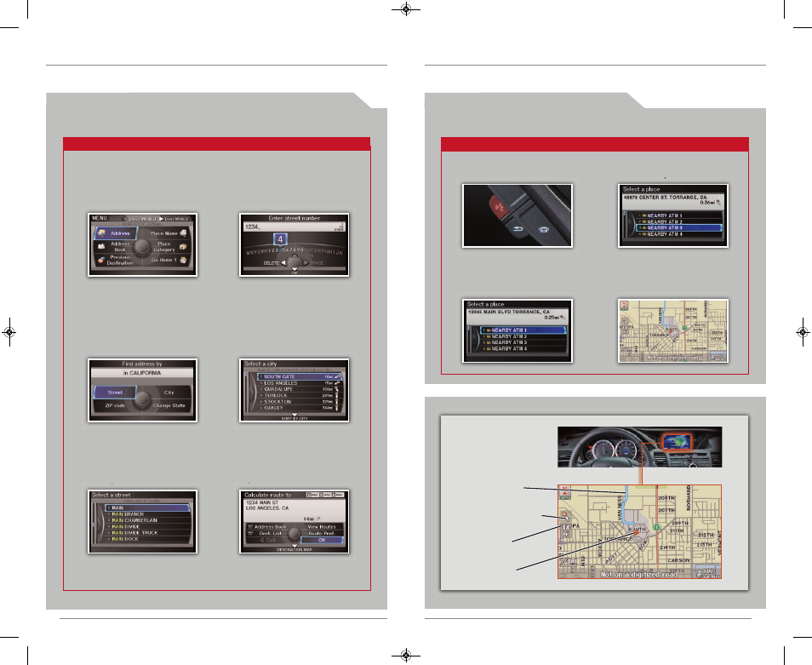The width and height of the screenshot is (812, 665).
Task: Click the round landmark icon below compass
Action: pos(564,515)
